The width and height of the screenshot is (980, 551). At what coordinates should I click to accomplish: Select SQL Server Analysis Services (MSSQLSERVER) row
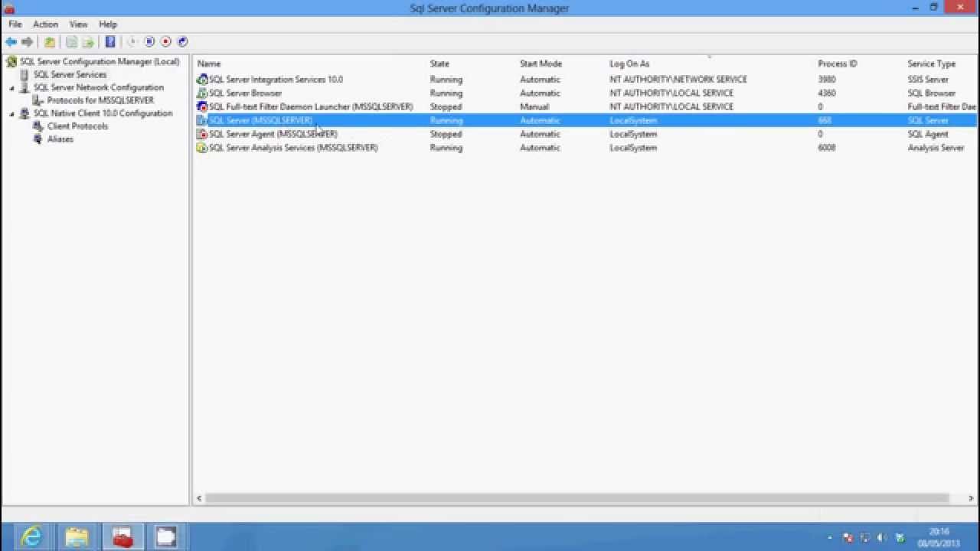tap(586, 148)
